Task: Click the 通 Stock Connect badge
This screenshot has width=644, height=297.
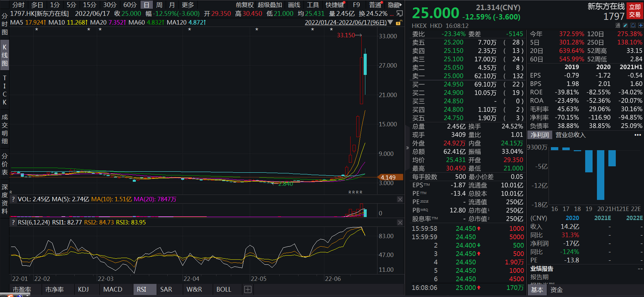Action: [x=617, y=26]
